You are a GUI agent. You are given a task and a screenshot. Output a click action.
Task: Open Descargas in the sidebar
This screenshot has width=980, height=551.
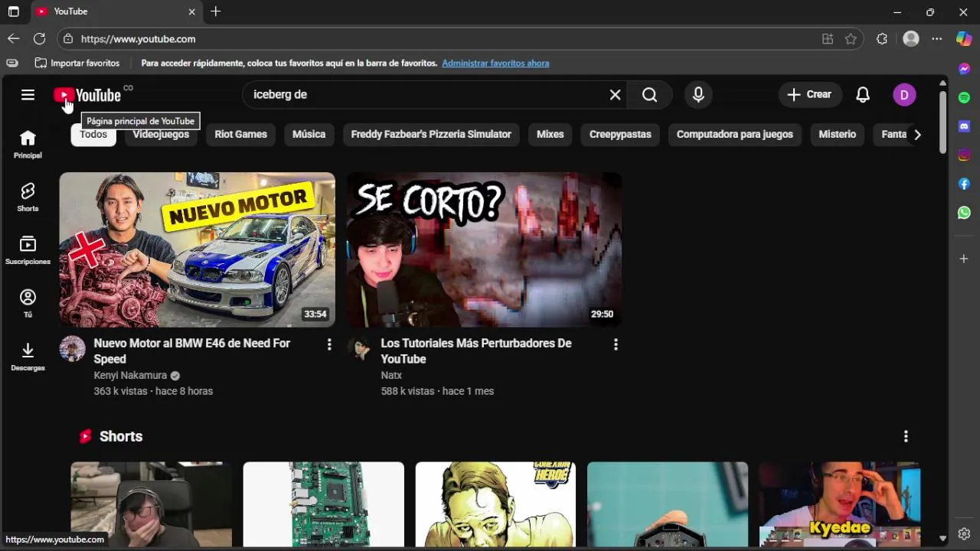28,357
